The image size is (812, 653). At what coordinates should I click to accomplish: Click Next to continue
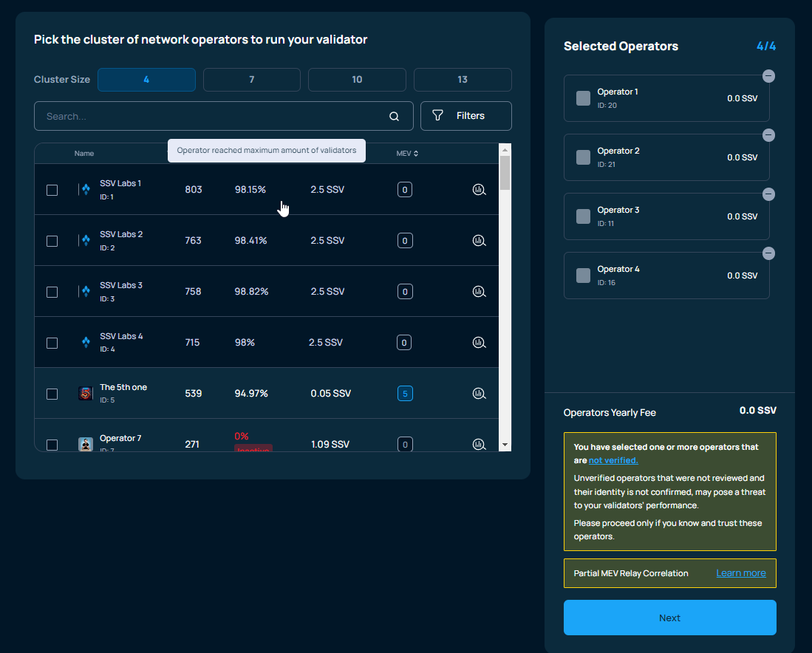[669, 618]
